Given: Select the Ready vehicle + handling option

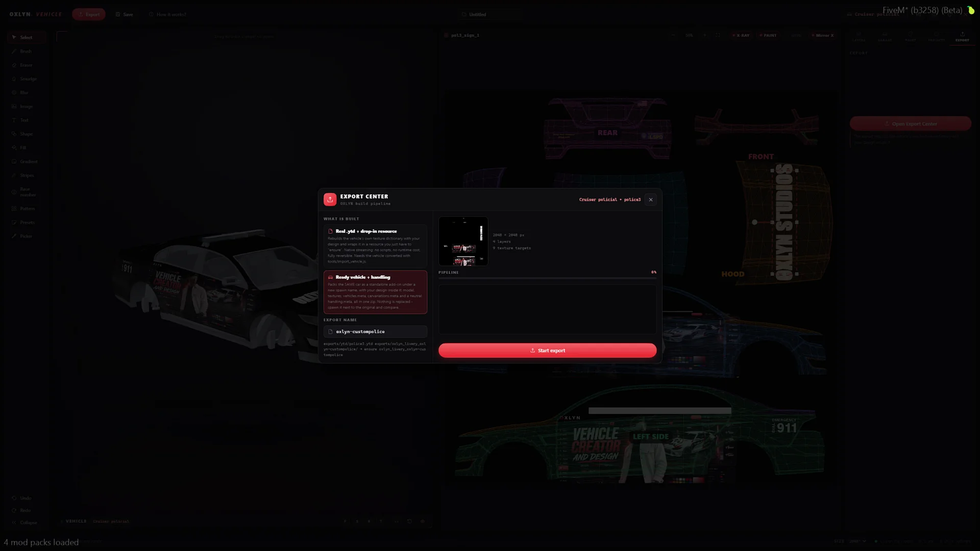Looking at the screenshot, I should pyautogui.click(x=375, y=292).
